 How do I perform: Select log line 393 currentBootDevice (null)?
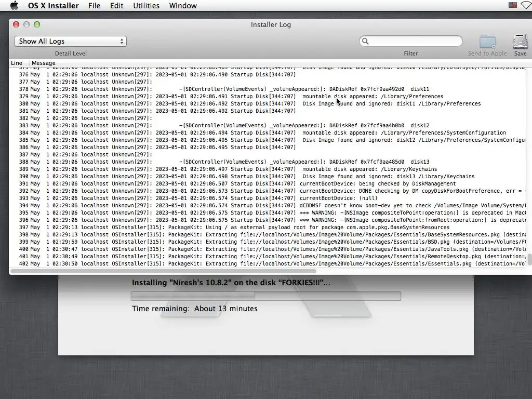pos(268,198)
